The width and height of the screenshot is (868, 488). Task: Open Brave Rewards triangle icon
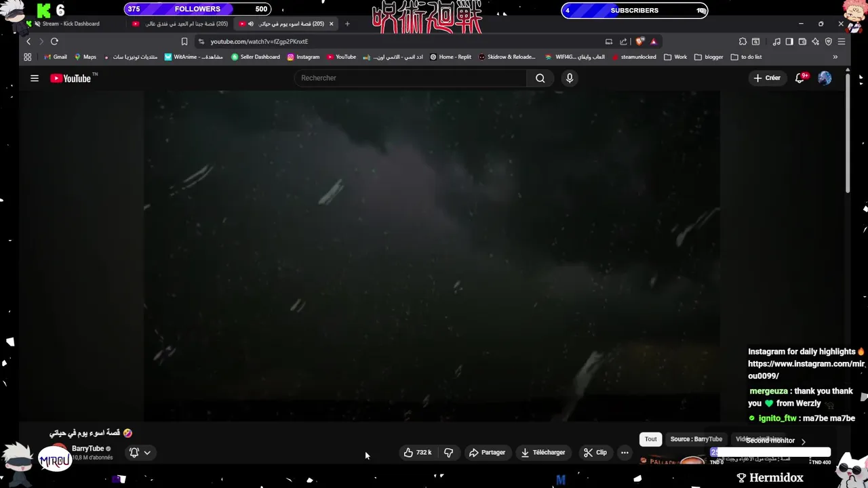coord(654,41)
